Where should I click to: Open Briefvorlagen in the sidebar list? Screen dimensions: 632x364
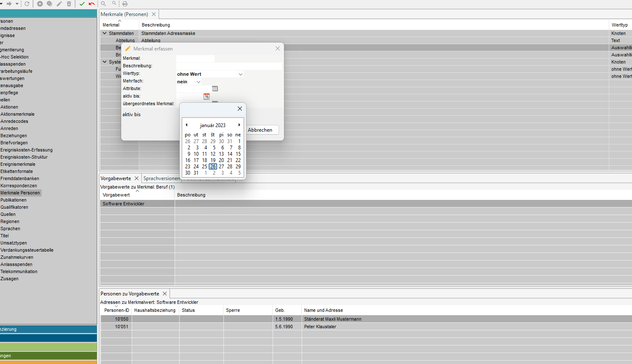point(14,143)
